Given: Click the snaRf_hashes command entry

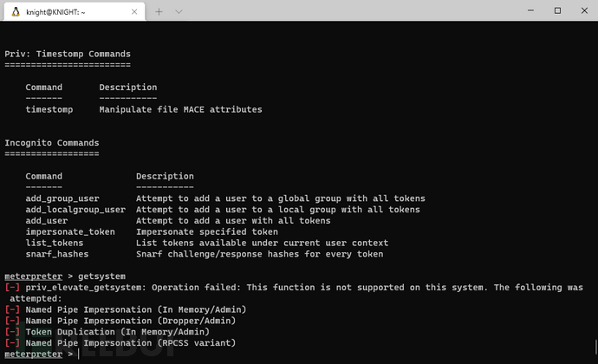Looking at the screenshot, I should 57,254.
